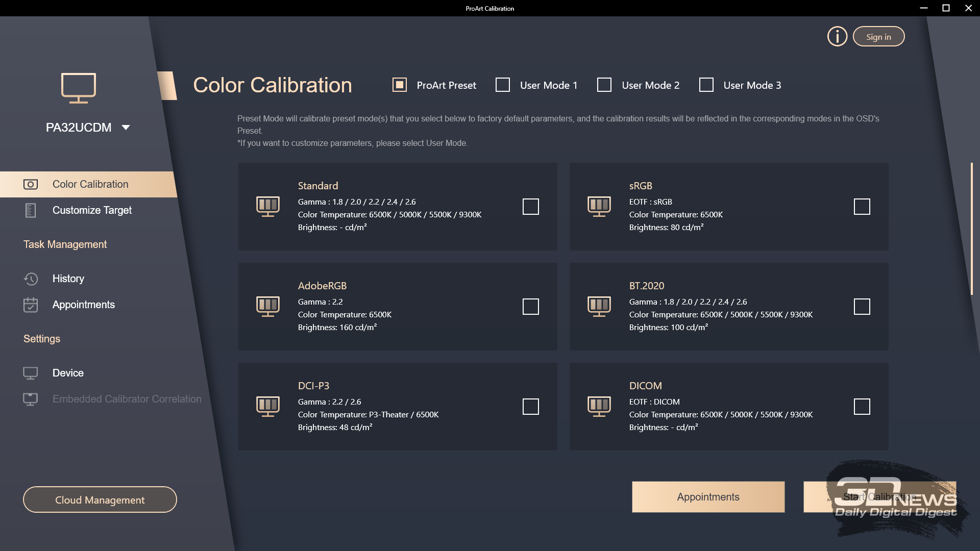
Task: Click the monitor icon in Standard card
Action: pyautogui.click(x=268, y=207)
